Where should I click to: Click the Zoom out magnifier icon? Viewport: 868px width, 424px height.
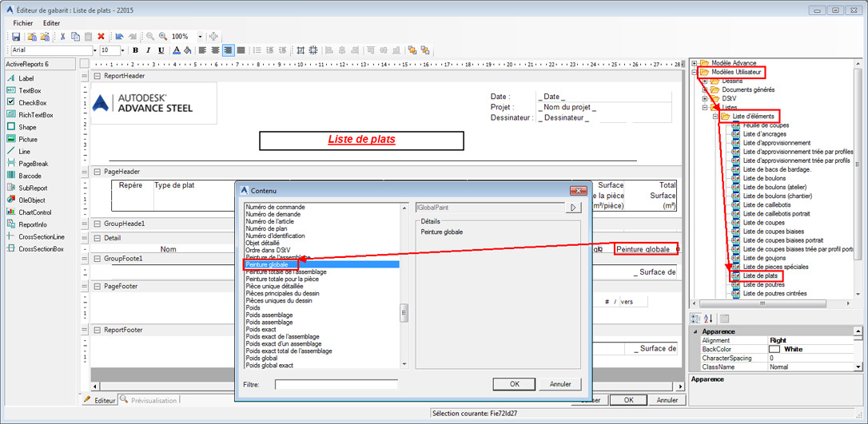pos(150,37)
